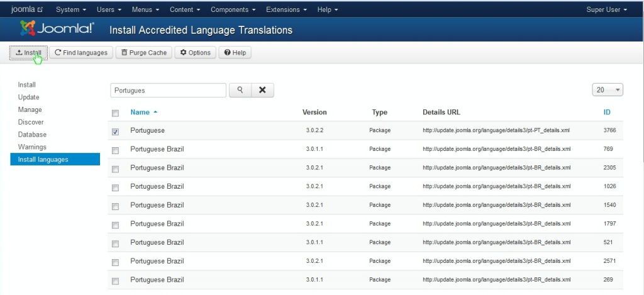This screenshot has width=644, height=295.
Task: Click Portuguese Brazil name in row ID 269
Action: [x=157, y=279]
